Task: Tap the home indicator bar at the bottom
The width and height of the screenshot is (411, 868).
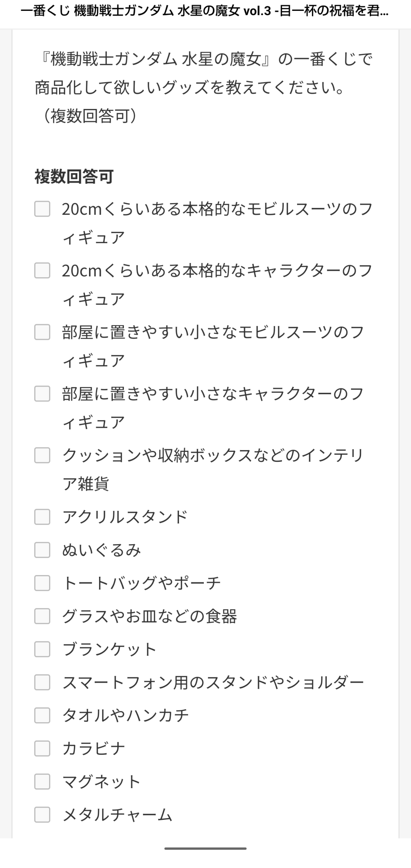Action: [205, 848]
